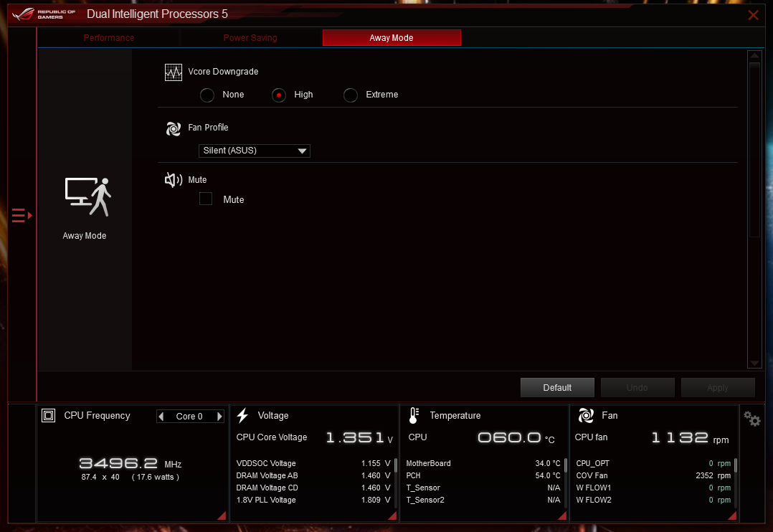The image size is (773, 532).
Task: Click the W FLOW1 fan row
Action: [x=653, y=488]
